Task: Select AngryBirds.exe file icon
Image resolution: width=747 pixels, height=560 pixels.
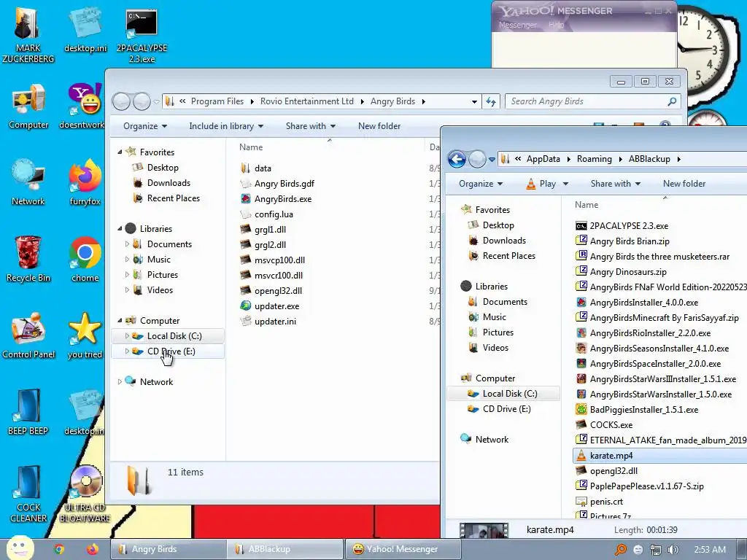Action: tap(245, 198)
